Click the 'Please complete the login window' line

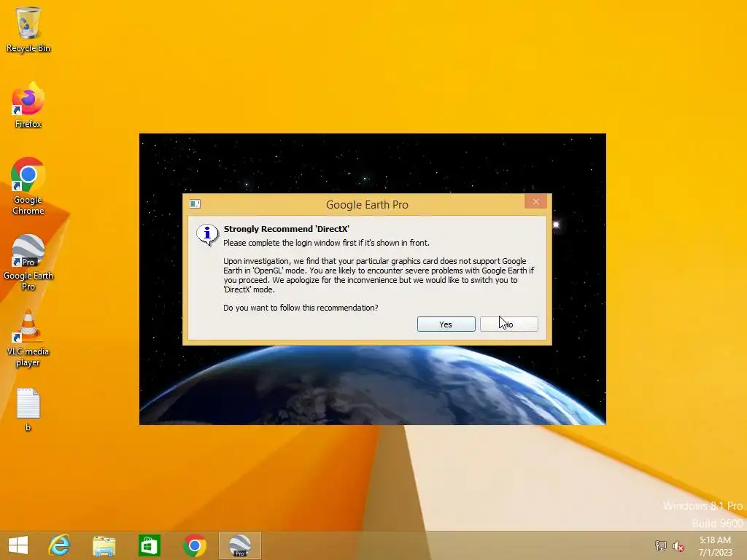tap(326, 243)
